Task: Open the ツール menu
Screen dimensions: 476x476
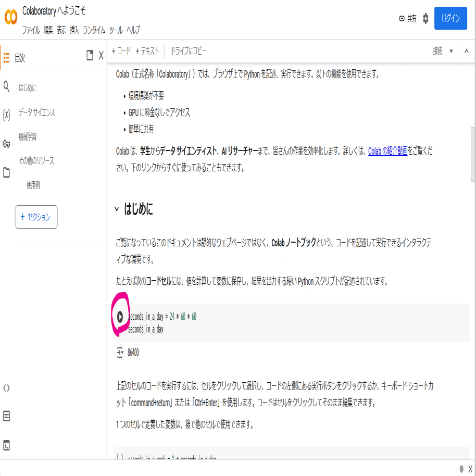Action: pos(116,30)
